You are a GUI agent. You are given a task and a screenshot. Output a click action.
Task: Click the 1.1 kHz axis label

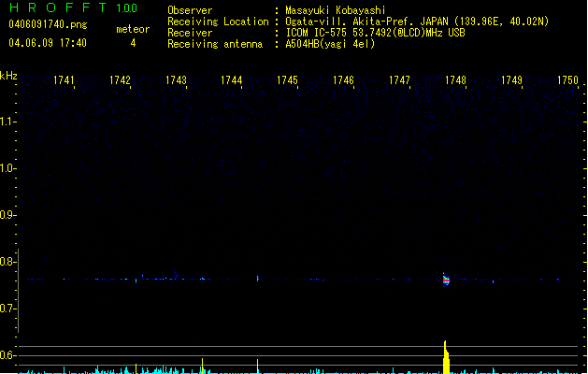[x=7, y=122]
